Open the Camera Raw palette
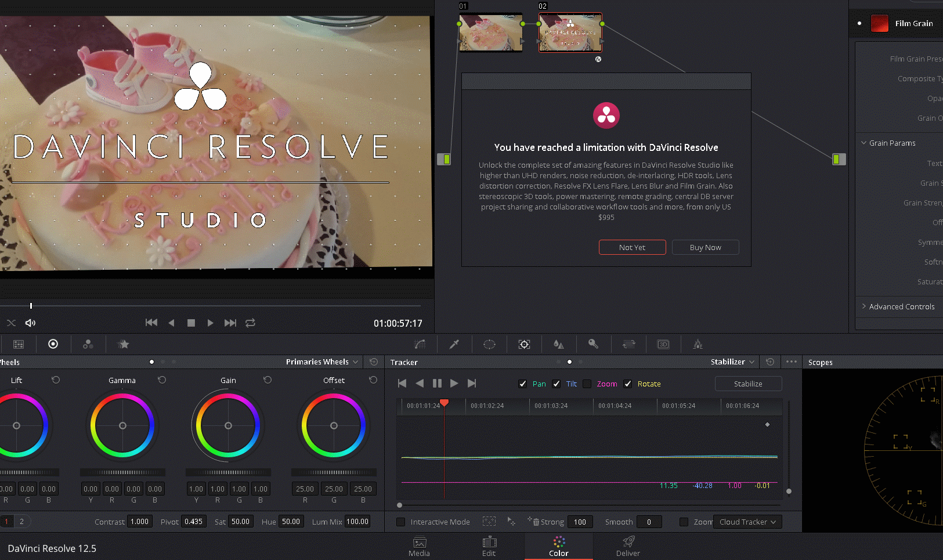 click(19, 344)
